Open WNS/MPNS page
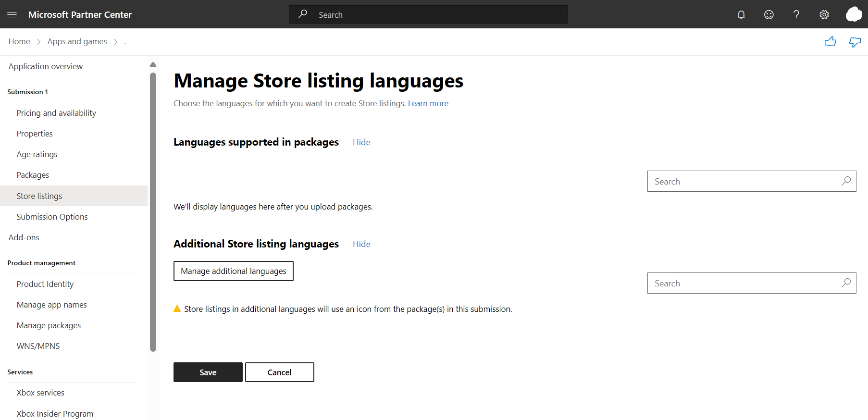 [38, 346]
